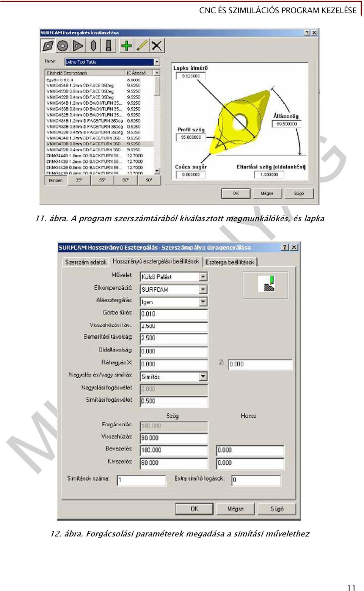This screenshot has height=591, width=364.
Task: Click the 35° filter button
Action: (x=79, y=181)
